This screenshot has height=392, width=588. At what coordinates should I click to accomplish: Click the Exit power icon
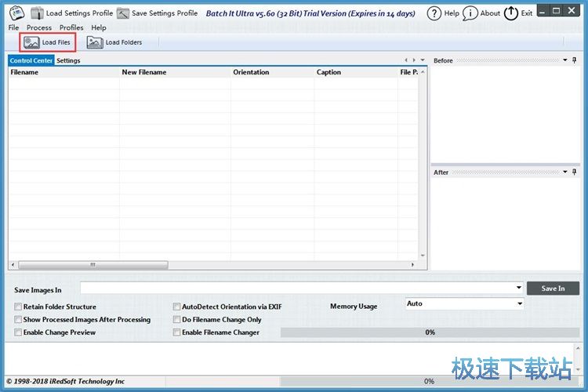(511, 13)
